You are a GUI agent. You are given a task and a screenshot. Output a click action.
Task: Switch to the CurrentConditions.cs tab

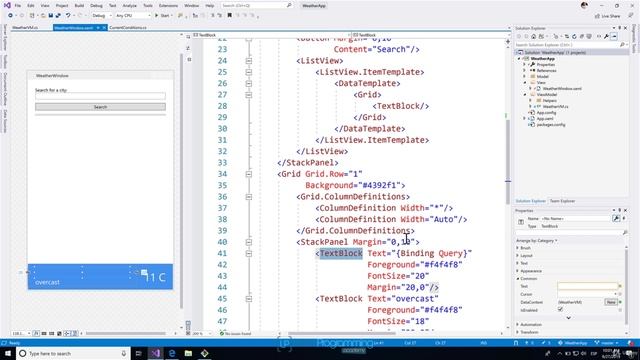coord(128,28)
